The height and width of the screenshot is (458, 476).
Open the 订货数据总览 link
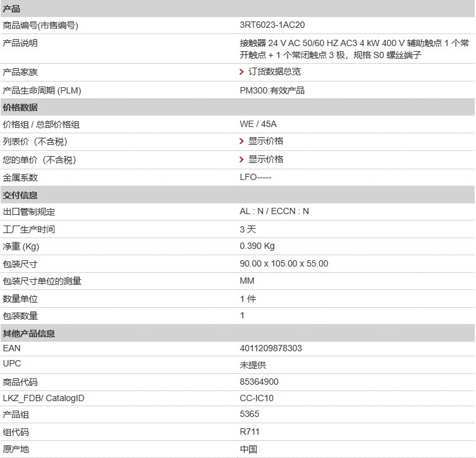click(x=274, y=72)
